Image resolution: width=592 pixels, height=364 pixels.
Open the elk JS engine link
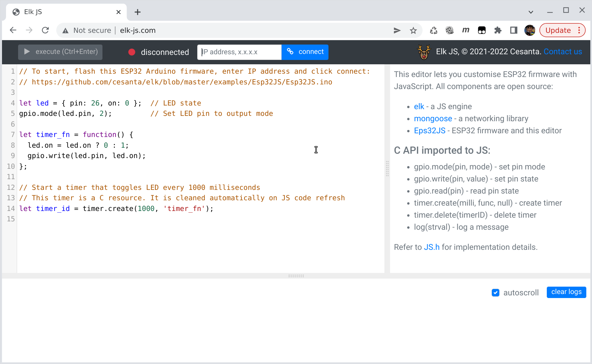tap(419, 106)
